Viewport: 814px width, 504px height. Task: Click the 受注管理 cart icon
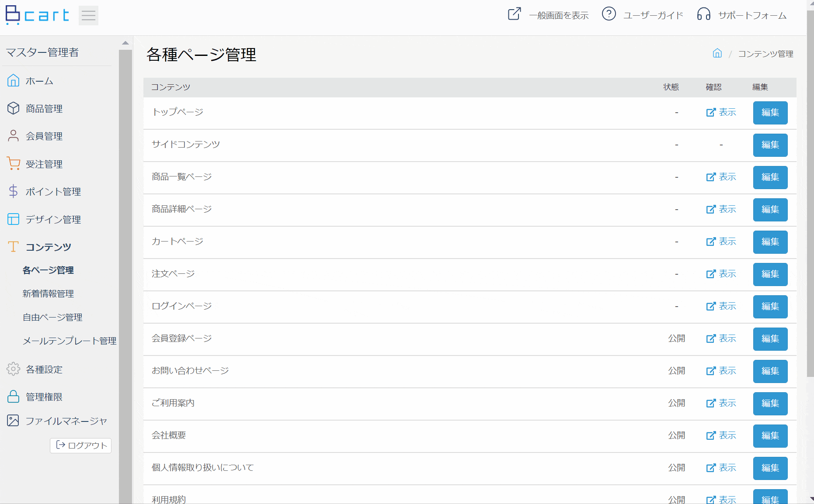pyautogui.click(x=14, y=164)
